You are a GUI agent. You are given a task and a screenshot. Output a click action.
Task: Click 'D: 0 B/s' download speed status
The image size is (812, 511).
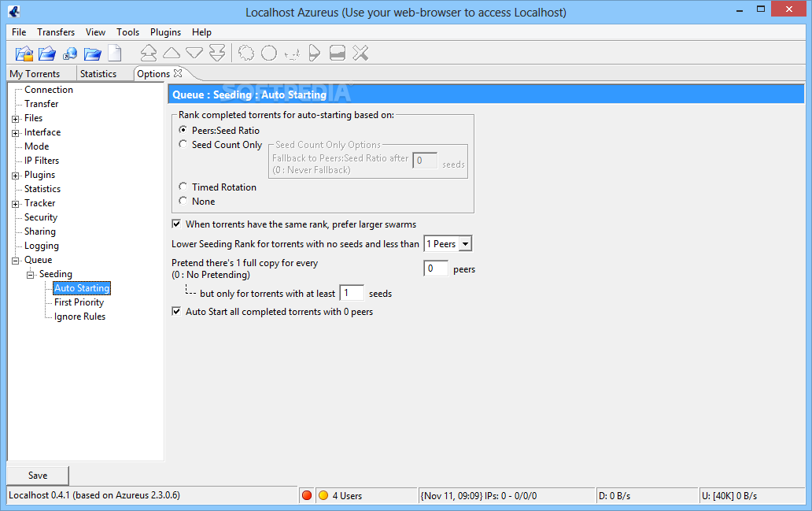[x=615, y=495]
